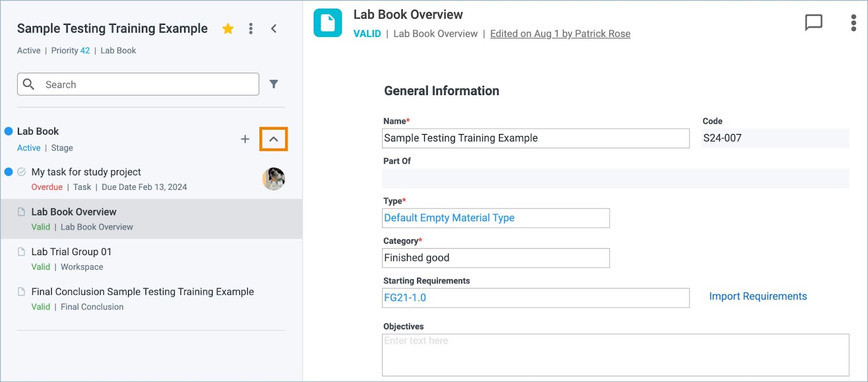The image size is (868, 382).
Task: Click the VALID status label
Action: [x=367, y=34]
